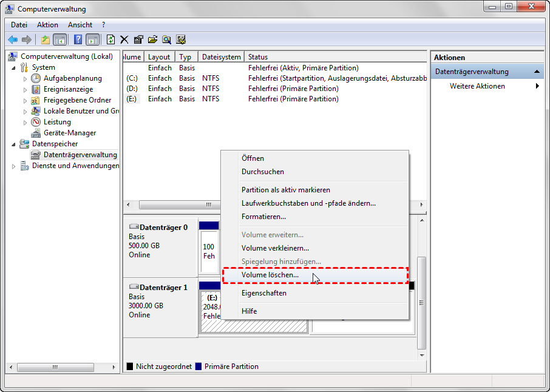Sort by the Layout column header
Viewport: 550px width, 392px height.
coord(159,57)
